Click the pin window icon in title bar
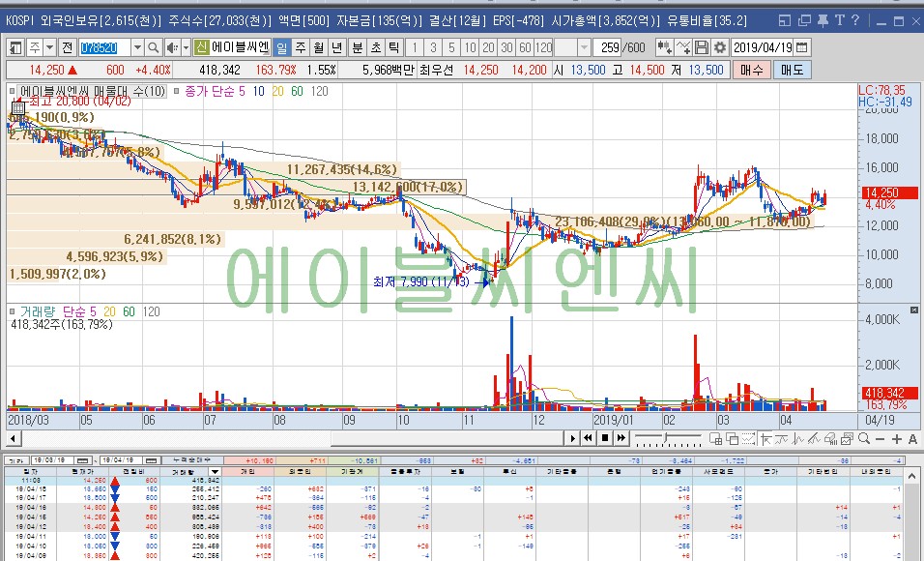This screenshot has height=561, width=924. point(823,20)
